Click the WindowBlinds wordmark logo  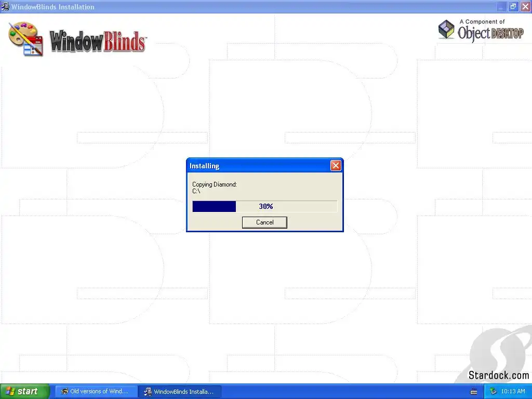click(x=98, y=42)
